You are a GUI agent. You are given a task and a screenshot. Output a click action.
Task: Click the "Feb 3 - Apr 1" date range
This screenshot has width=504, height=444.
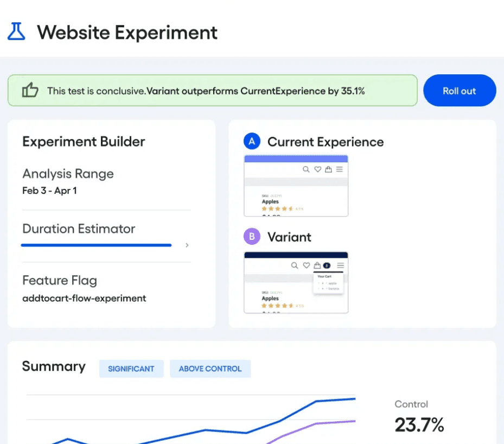pyautogui.click(x=49, y=191)
